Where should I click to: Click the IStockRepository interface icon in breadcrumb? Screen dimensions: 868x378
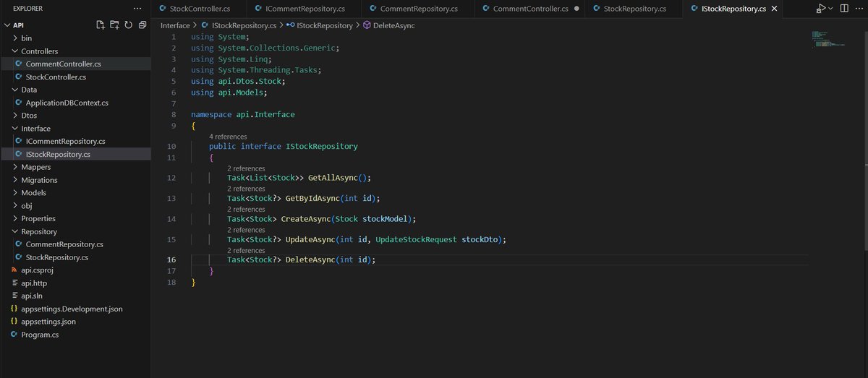tap(290, 25)
